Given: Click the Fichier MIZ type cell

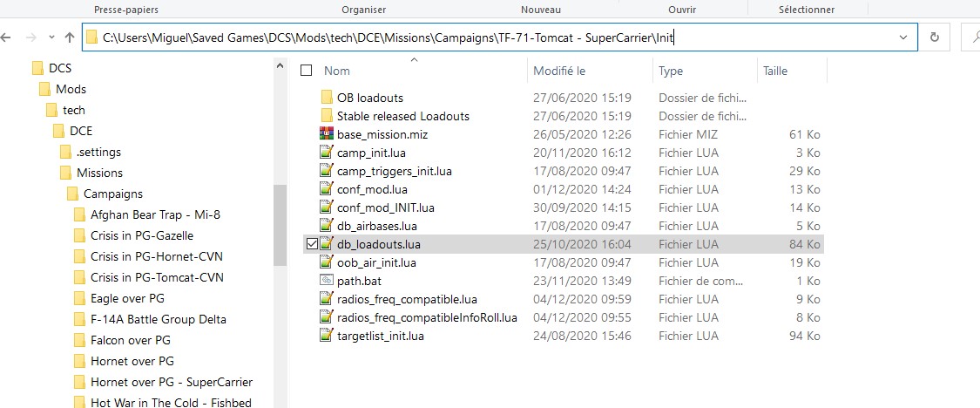Looking at the screenshot, I should [x=688, y=134].
